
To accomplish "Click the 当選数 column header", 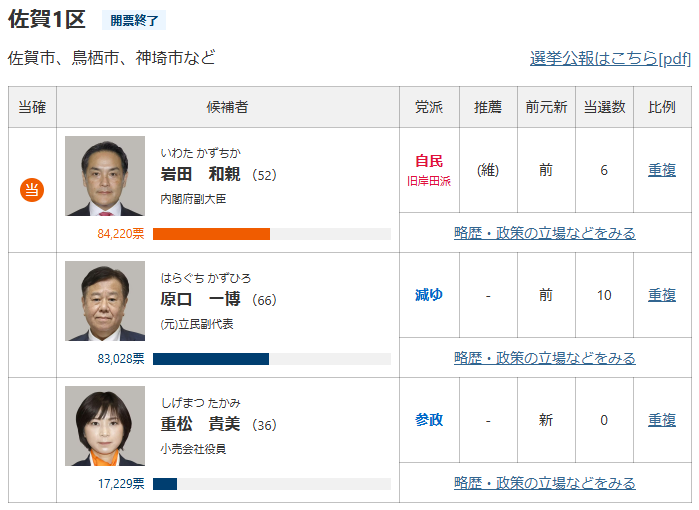I will pyautogui.click(x=604, y=107).
